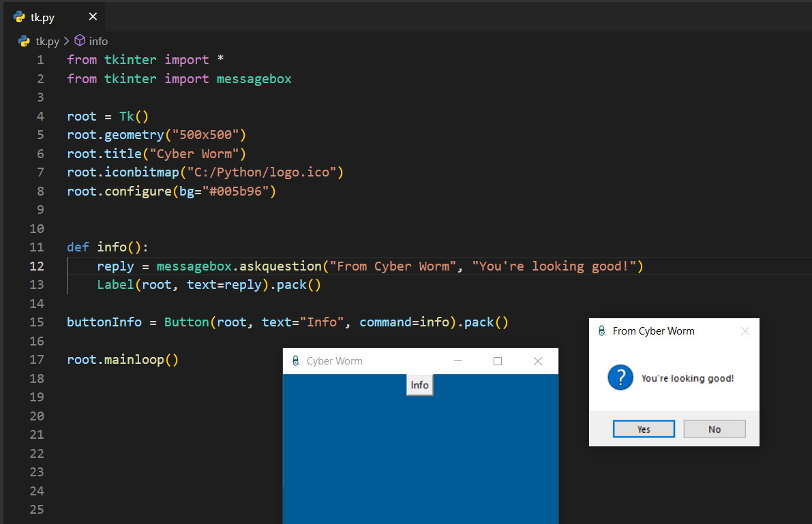812x524 pixels.
Task: Open the info function breadcrumb dropdown
Action: (98, 41)
